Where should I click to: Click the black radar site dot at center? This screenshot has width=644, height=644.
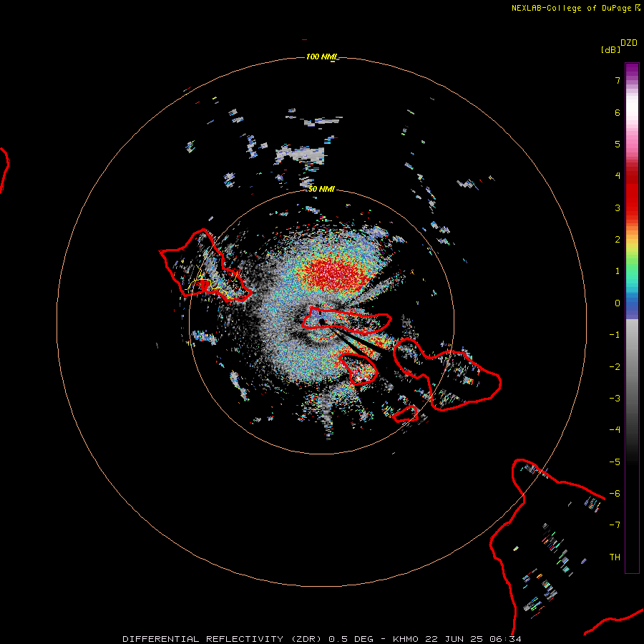[x=322, y=321]
